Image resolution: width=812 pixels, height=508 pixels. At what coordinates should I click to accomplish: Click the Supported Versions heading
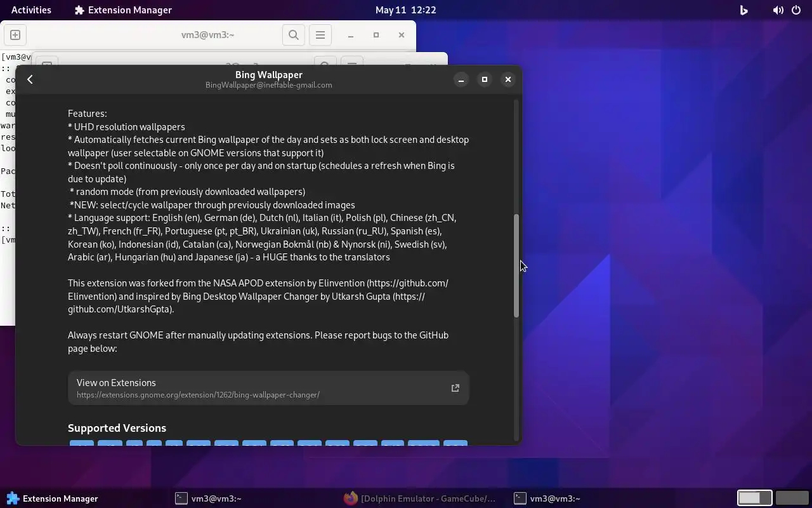(117, 428)
